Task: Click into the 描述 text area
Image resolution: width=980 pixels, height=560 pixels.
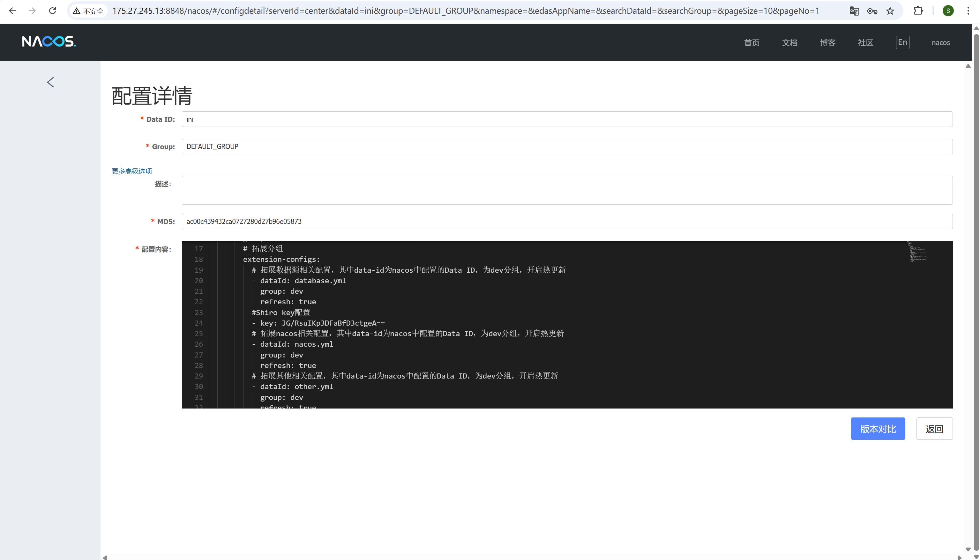Action: 567,190
